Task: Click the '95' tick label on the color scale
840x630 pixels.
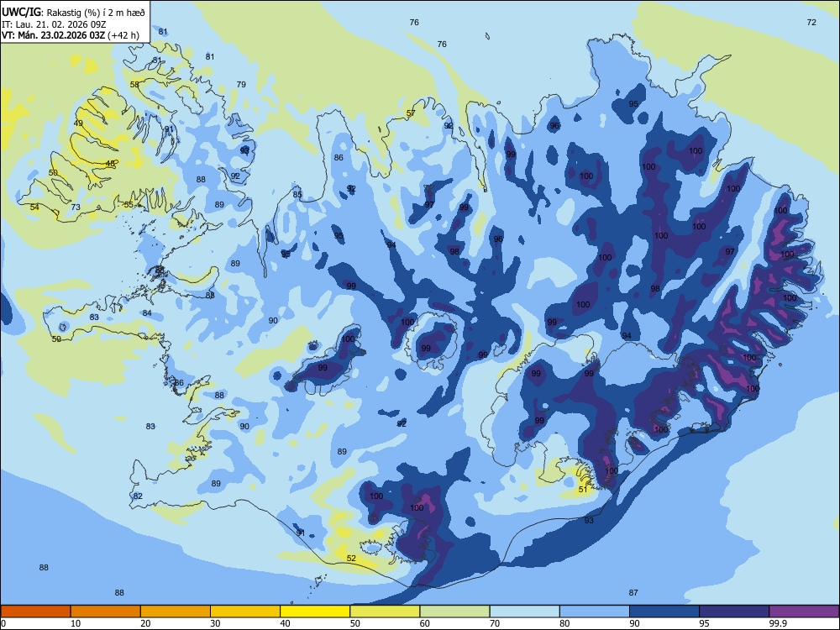Action: [704, 623]
